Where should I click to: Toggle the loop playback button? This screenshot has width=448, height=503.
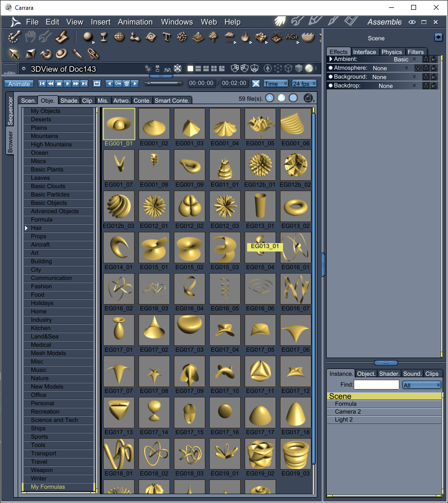tap(97, 84)
